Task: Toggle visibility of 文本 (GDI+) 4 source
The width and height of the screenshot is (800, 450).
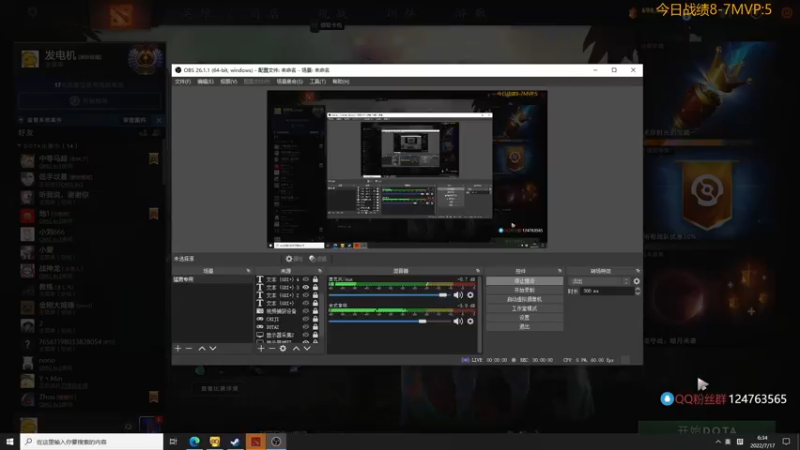Action: click(x=306, y=280)
